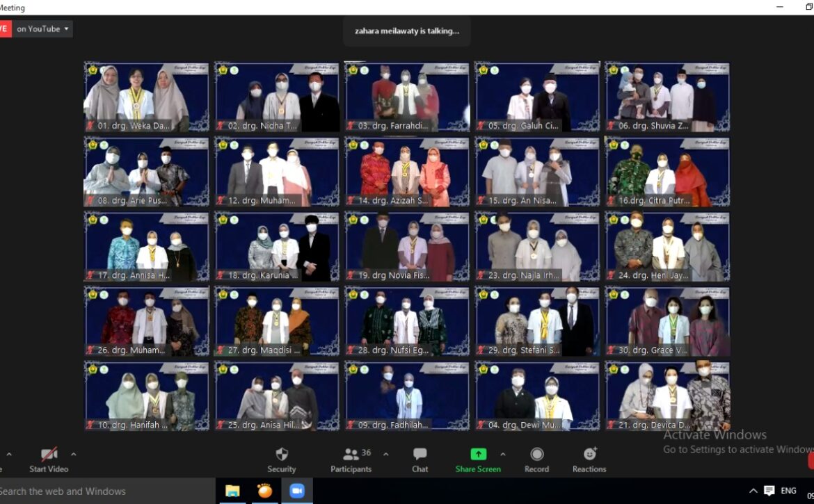The width and height of the screenshot is (814, 504).
Task: Select the 12. drg. Muham... video tile
Action: coord(277,172)
